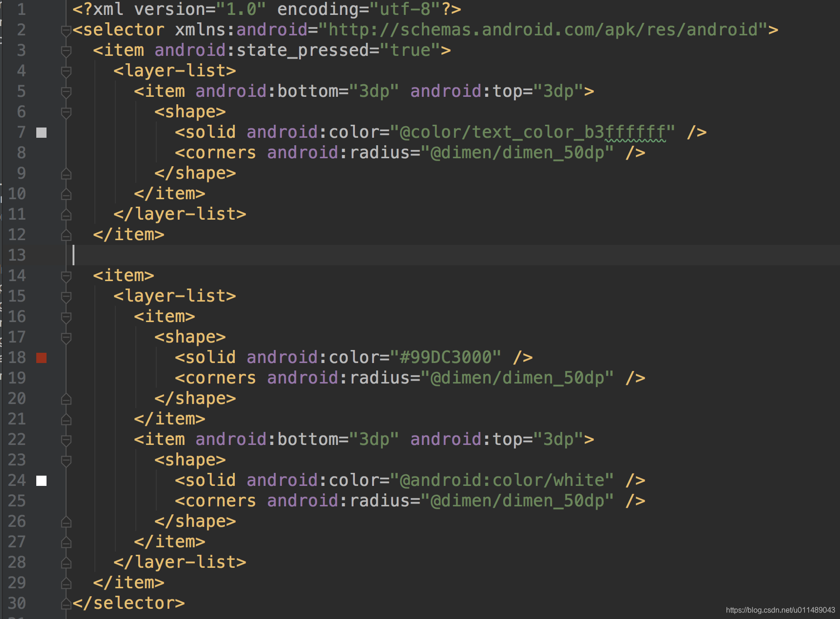The height and width of the screenshot is (619, 840).
Task: Click the dimen_50dp value on line 25
Action: coord(517,501)
